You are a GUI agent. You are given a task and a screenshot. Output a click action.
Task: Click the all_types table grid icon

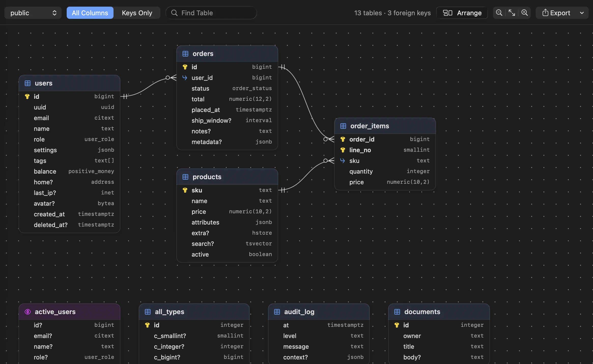click(148, 312)
